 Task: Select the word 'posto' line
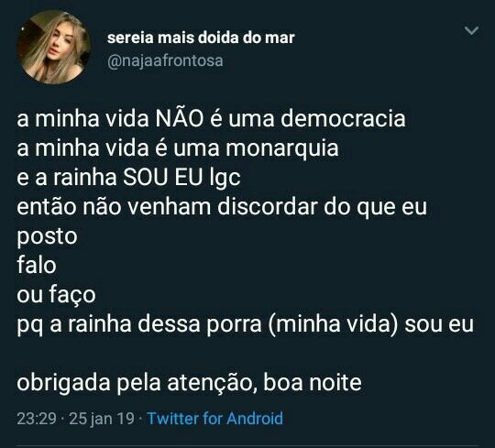pos(47,237)
